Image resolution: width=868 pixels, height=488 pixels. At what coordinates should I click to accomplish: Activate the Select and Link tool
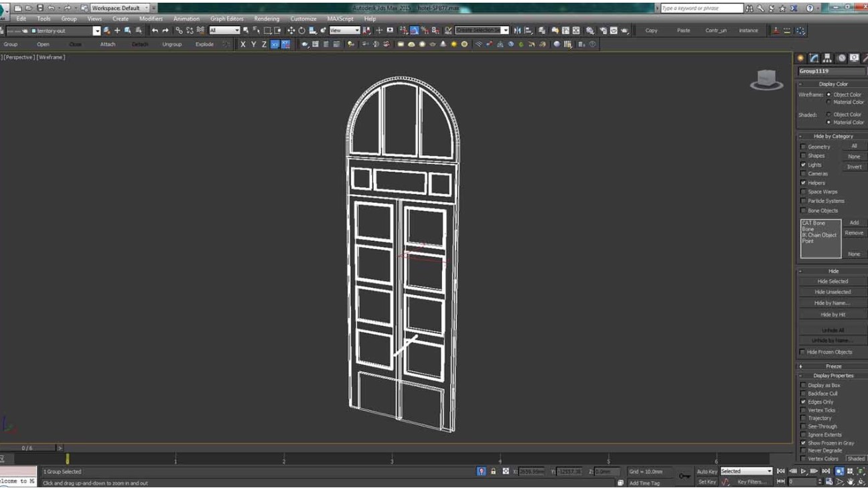180,30
